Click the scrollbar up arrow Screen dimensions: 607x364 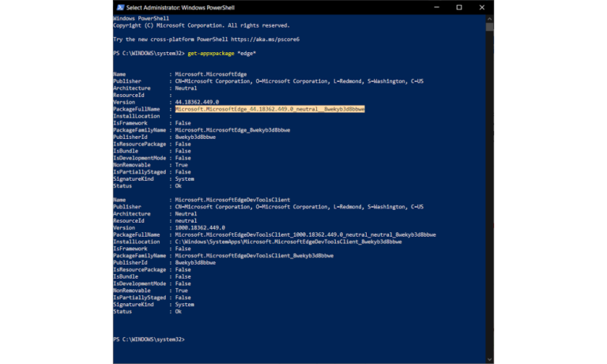[x=490, y=19]
